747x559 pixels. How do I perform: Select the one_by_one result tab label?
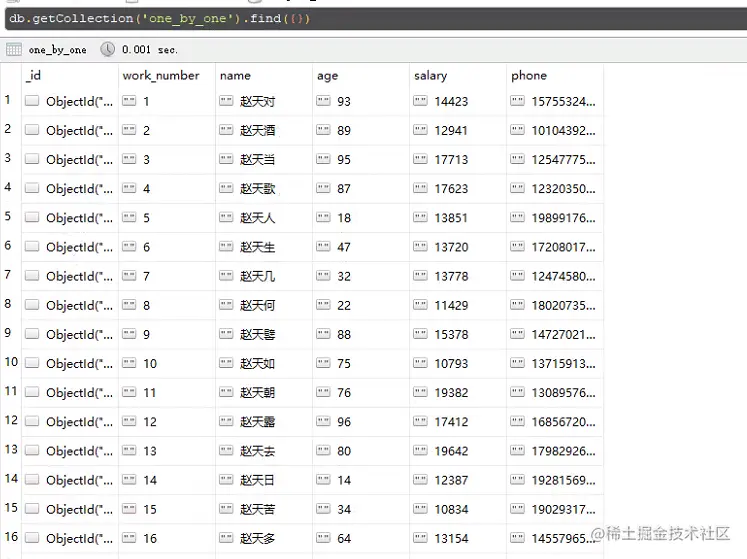[x=58, y=50]
